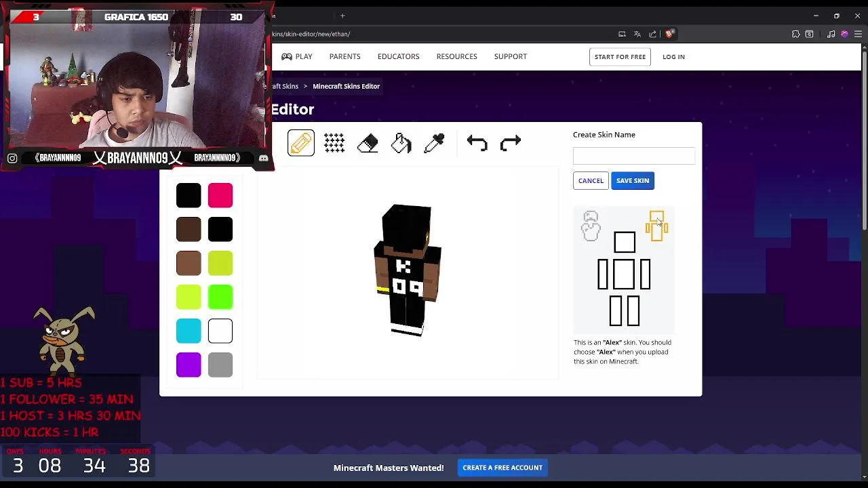Select the dotted noise brush tool
868x488 pixels.
coord(334,142)
